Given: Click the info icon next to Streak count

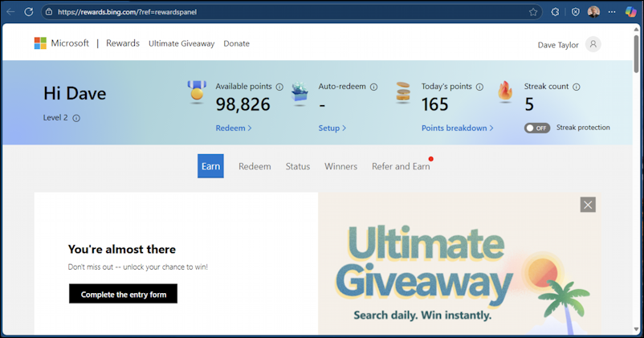Looking at the screenshot, I should coord(577,87).
